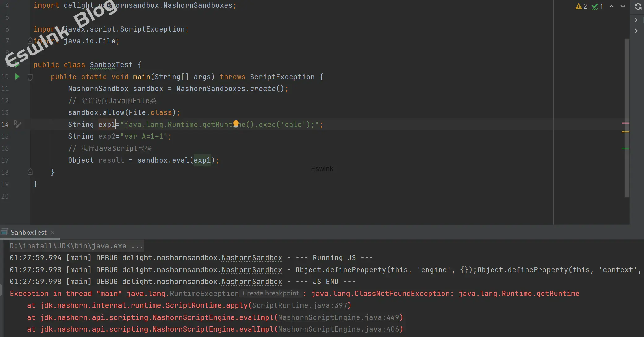Click the green checkmark typo indicator
644x337 pixels.
pyautogui.click(x=595, y=6)
